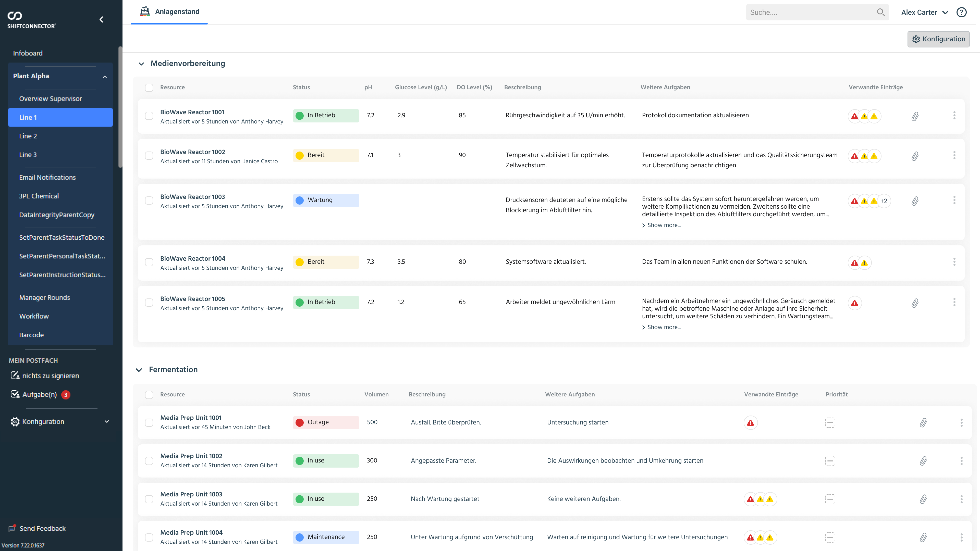Open more options for BioWave Reactor 1005

(x=954, y=302)
